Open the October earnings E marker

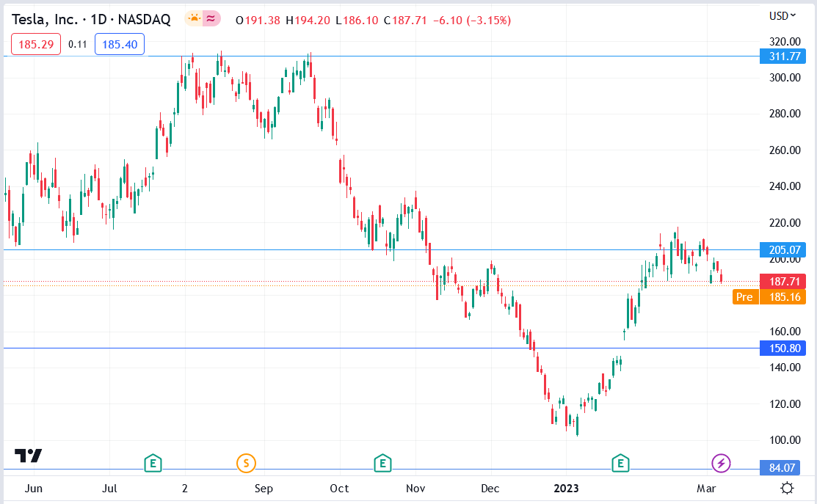pos(382,463)
